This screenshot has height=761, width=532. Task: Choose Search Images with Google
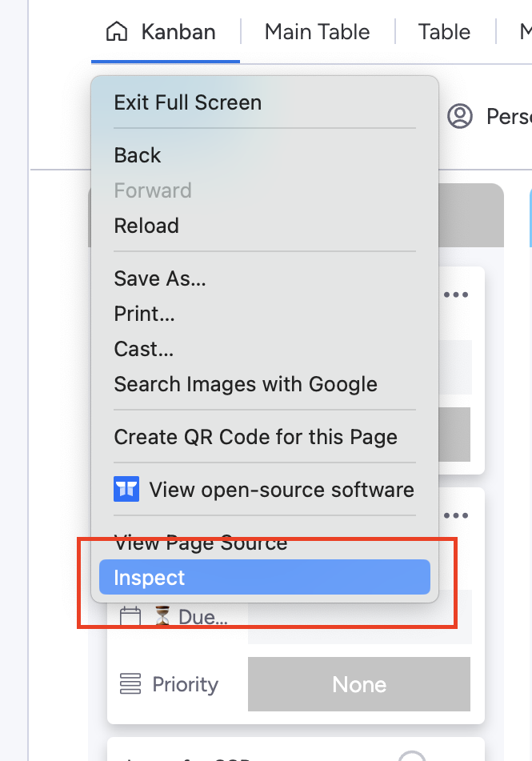tap(245, 384)
